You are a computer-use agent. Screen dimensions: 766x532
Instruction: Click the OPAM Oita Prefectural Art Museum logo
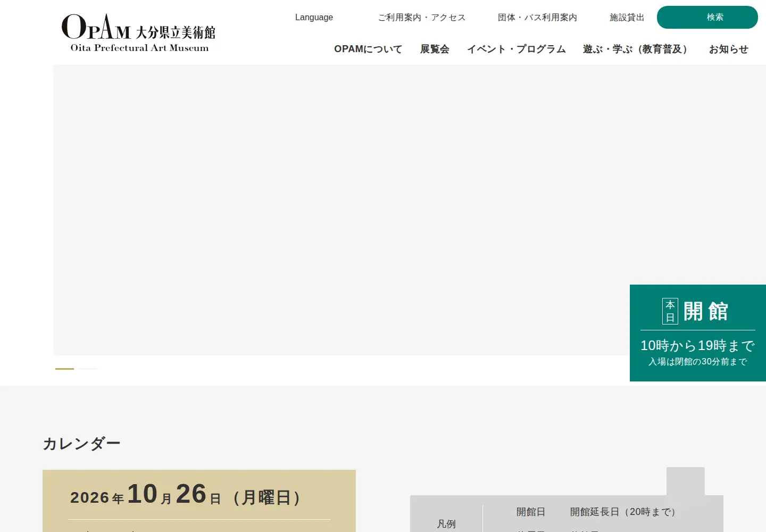138,33
